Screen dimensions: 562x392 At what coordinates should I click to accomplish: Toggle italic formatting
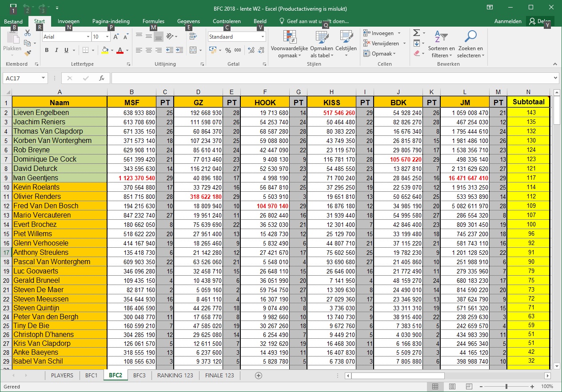pyautogui.click(x=56, y=50)
